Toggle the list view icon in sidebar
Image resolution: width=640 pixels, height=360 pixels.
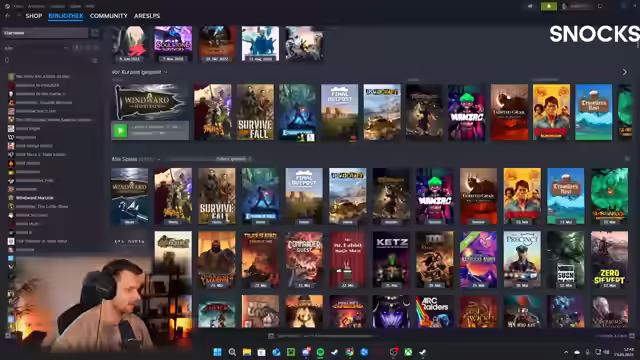tap(94, 60)
